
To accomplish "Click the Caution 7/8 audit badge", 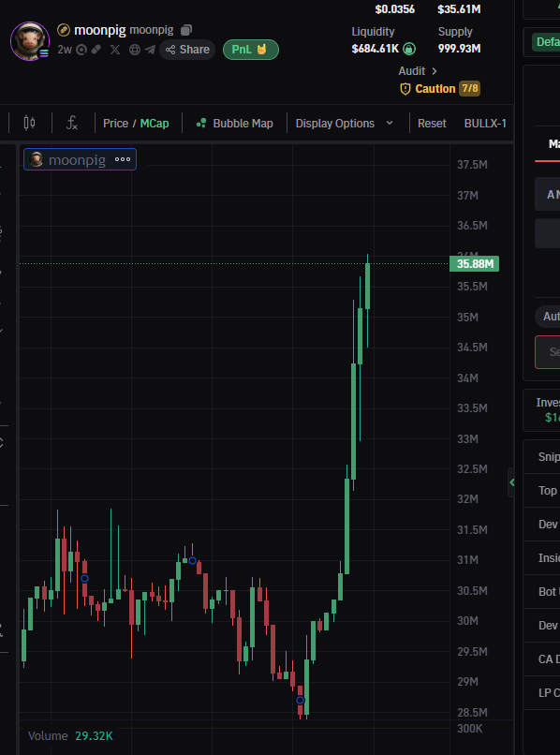I will [x=440, y=89].
